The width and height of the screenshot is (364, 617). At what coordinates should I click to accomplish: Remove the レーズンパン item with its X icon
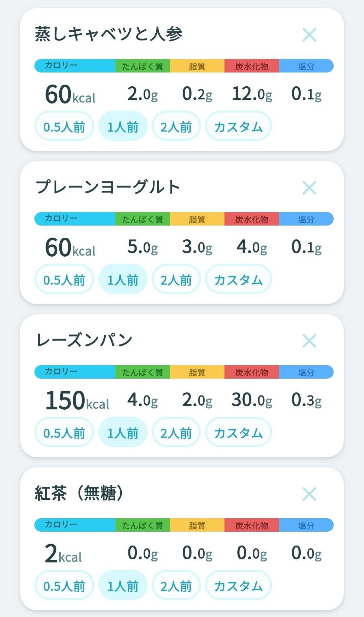[x=309, y=341]
